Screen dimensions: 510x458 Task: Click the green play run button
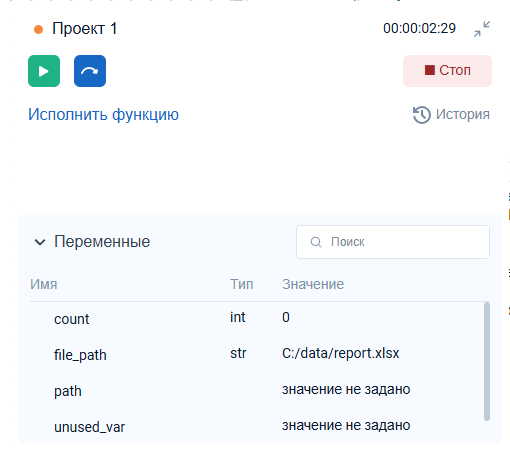[x=44, y=71]
